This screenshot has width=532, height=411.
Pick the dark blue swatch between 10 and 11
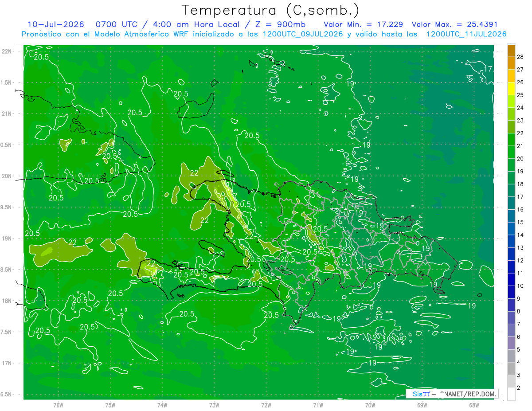pyautogui.click(x=511, y=279)
